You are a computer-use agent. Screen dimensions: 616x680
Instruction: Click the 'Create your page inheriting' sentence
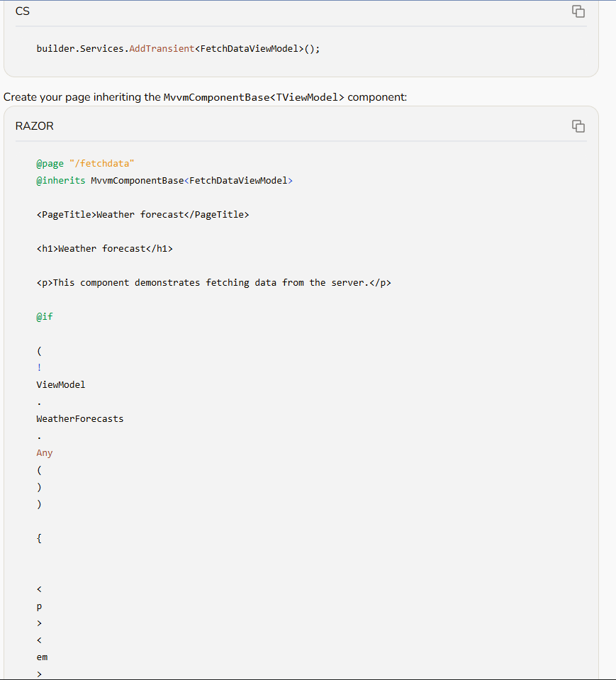point(205,97)
